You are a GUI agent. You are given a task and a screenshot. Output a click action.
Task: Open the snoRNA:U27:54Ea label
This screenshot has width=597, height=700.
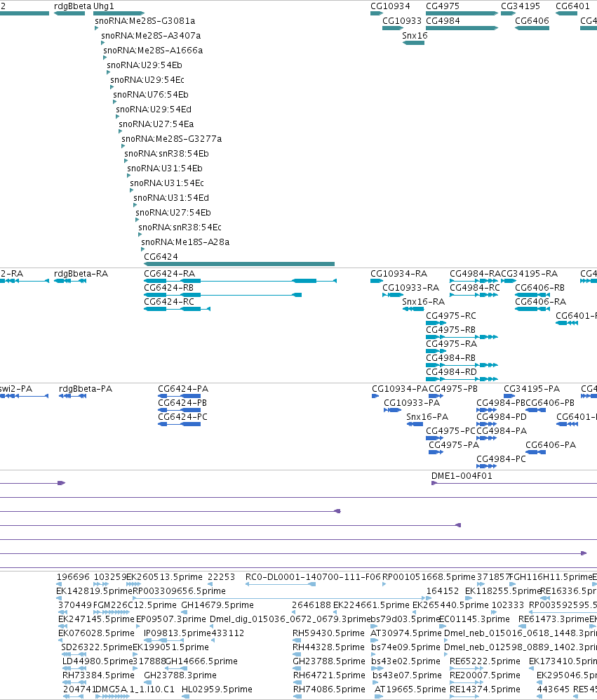point(156,124)
